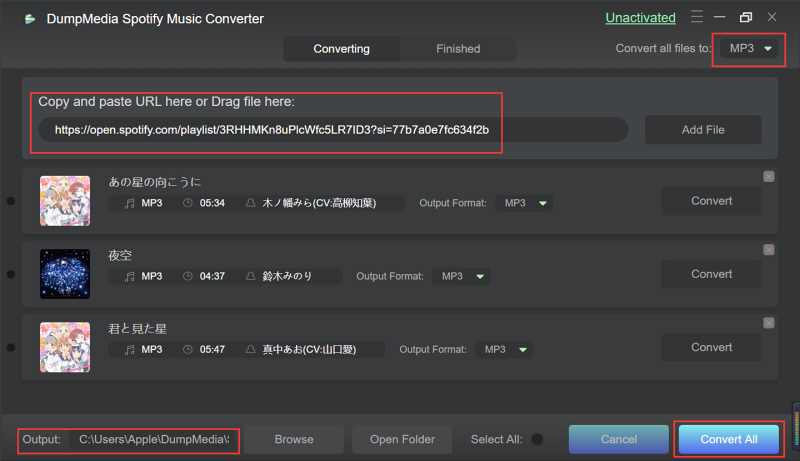Click the Unactivated link

640,18
